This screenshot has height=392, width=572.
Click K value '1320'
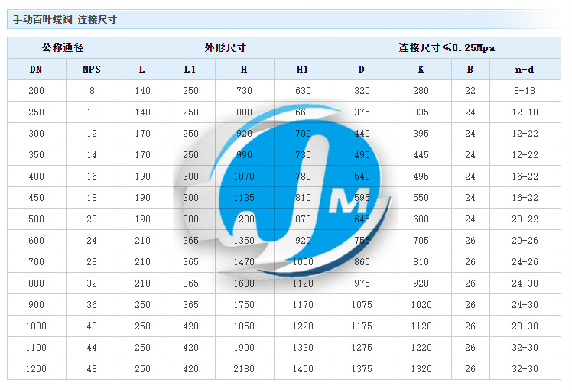[x=421, y=369]
